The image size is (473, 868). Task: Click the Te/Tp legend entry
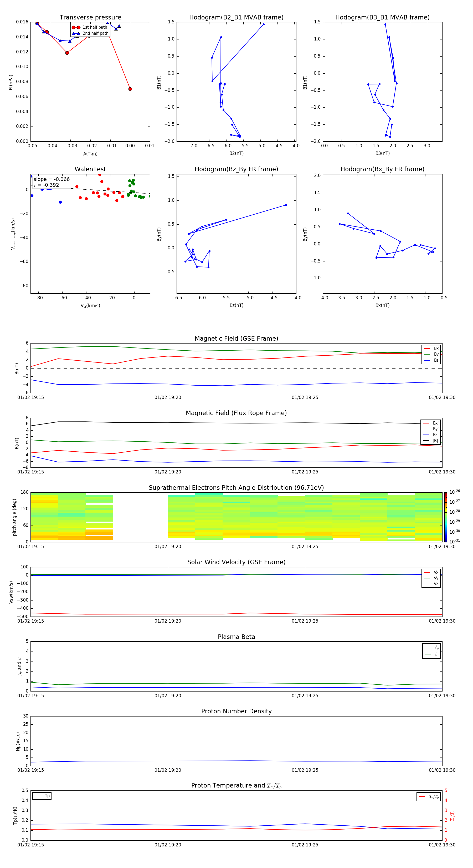429,797
